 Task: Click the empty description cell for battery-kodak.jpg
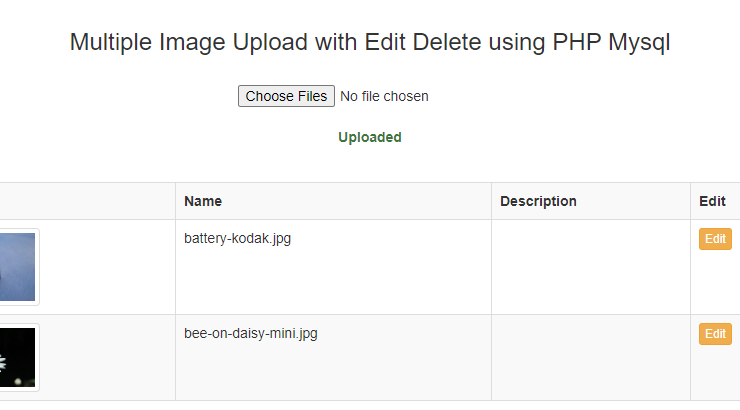(591, 267)
